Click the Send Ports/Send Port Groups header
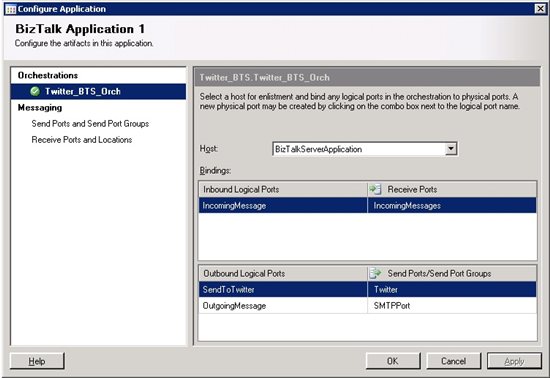 point(452,273)
